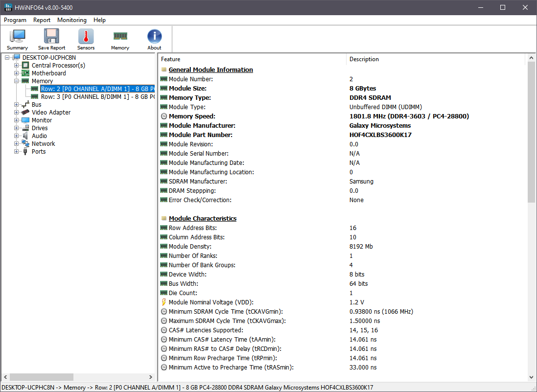This screenshot has width=537, height=392.
Task: Collapse the DESKTOP-UCPHC8N root node
Action: point(7,58)
